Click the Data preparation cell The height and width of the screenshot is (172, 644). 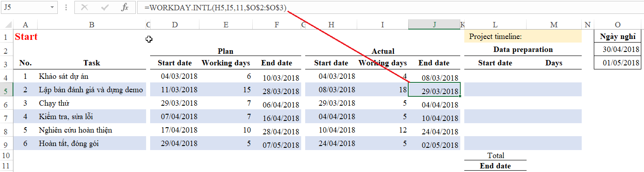(523, 50)
